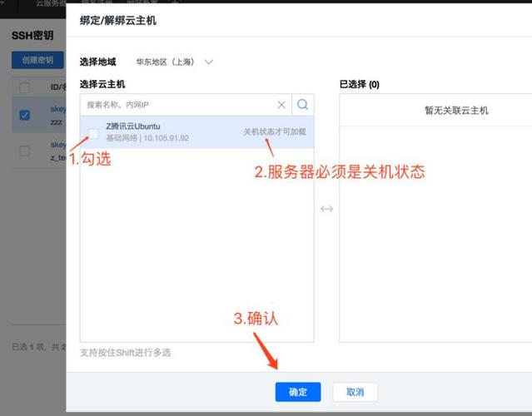The height and width of the screenshot is (416, 532).
Task: Click the 关机状态才可加载 notice text
Action: (275, 131)
